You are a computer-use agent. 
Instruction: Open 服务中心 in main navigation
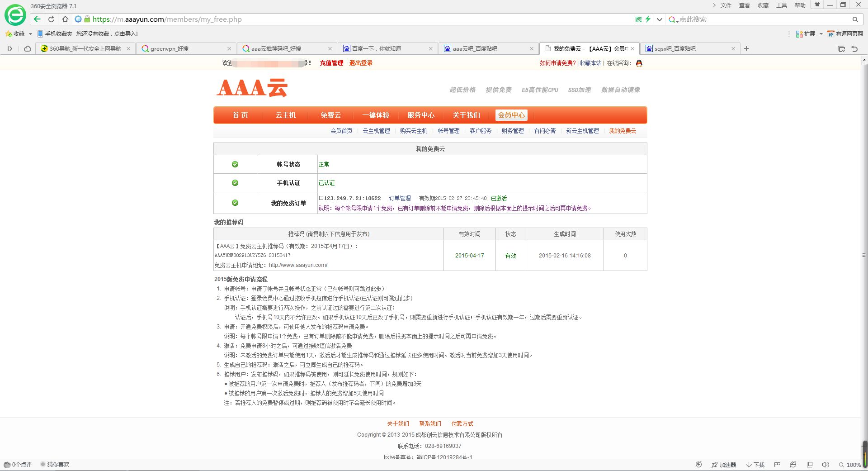click(421, 115)
